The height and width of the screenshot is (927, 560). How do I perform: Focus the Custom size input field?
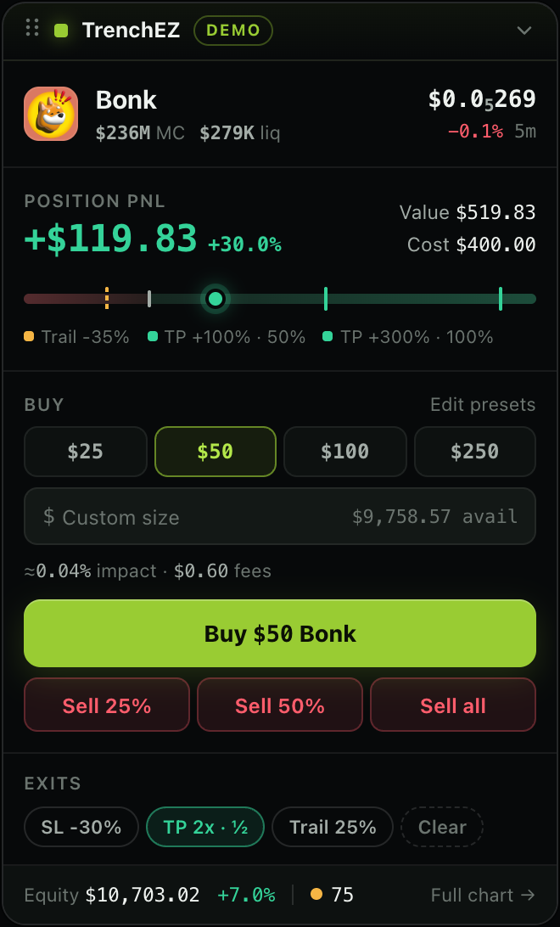[x=280, y=516]
